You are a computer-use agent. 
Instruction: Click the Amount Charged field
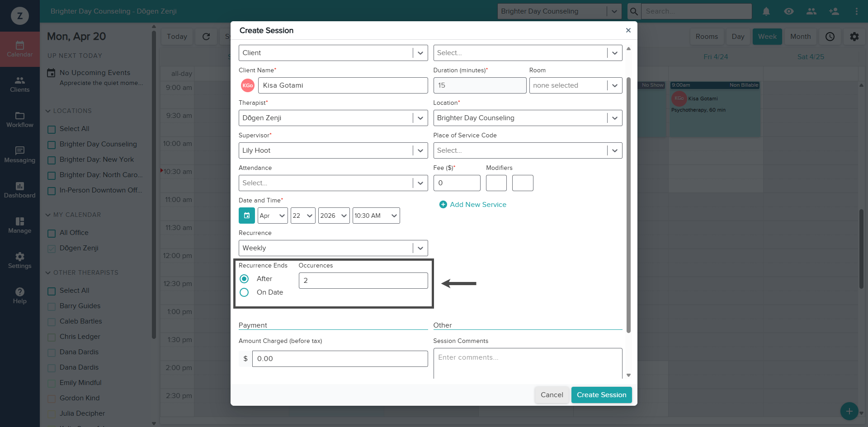pos(340,359)
